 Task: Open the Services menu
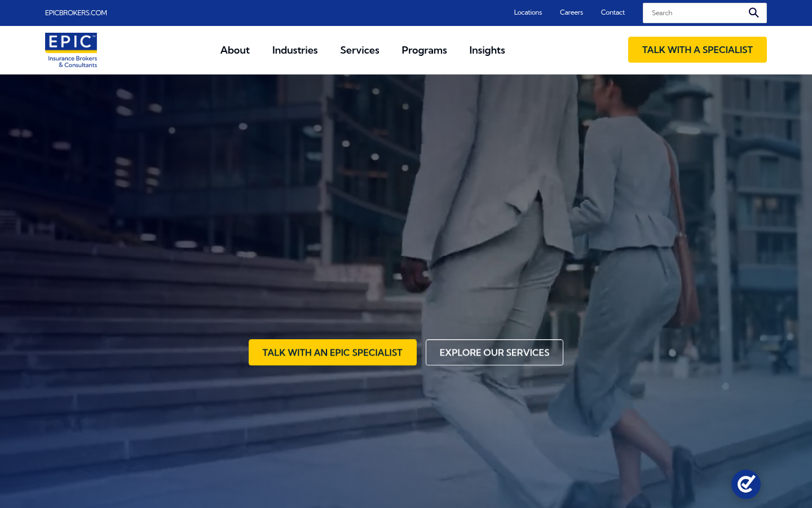360,50
